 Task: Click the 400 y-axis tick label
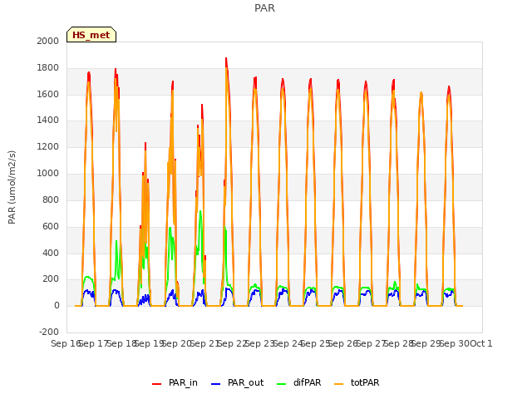(x=51, y=253)
